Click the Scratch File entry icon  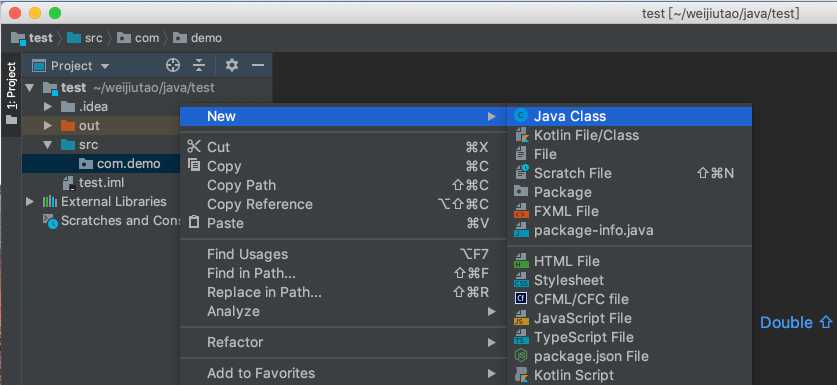tap(521, 173)
